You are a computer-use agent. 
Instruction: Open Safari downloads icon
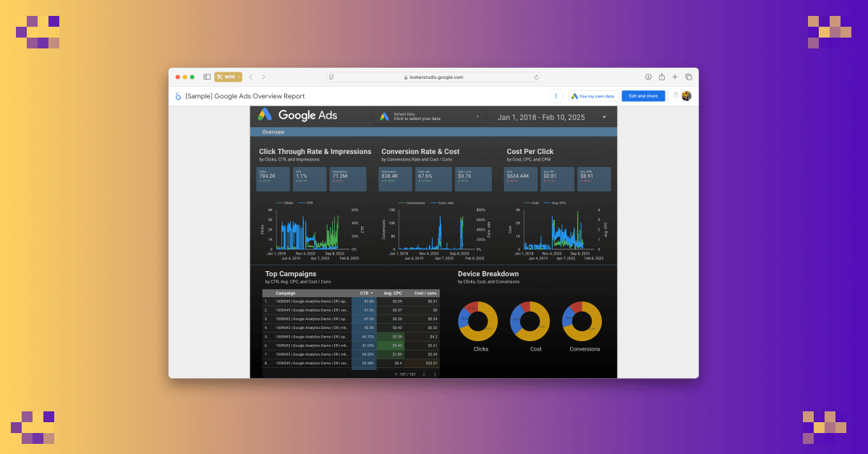[x=649, y=77]
